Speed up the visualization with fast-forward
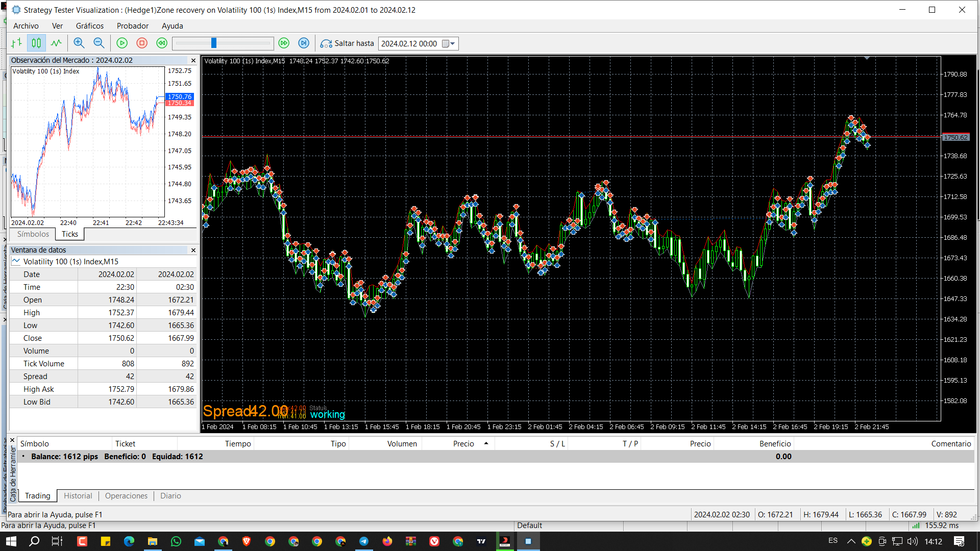Viewport: 980px width, 551px height. click(284, 43)
